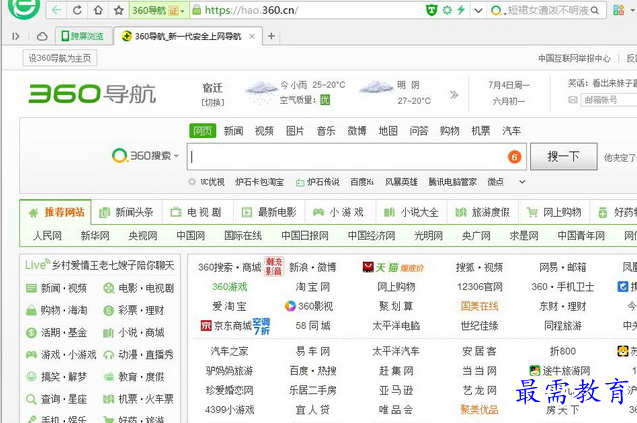637x423 pixels.
Task: Open a new tab with plus button
Action: point(271,36)
